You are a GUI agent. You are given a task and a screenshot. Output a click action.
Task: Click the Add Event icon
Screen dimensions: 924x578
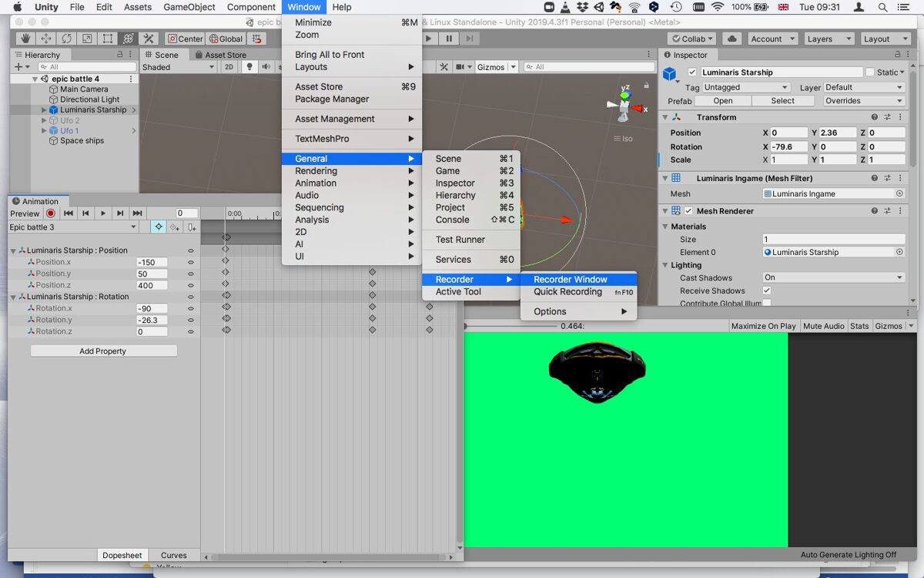pyautogui.click(x=192, y=227)
